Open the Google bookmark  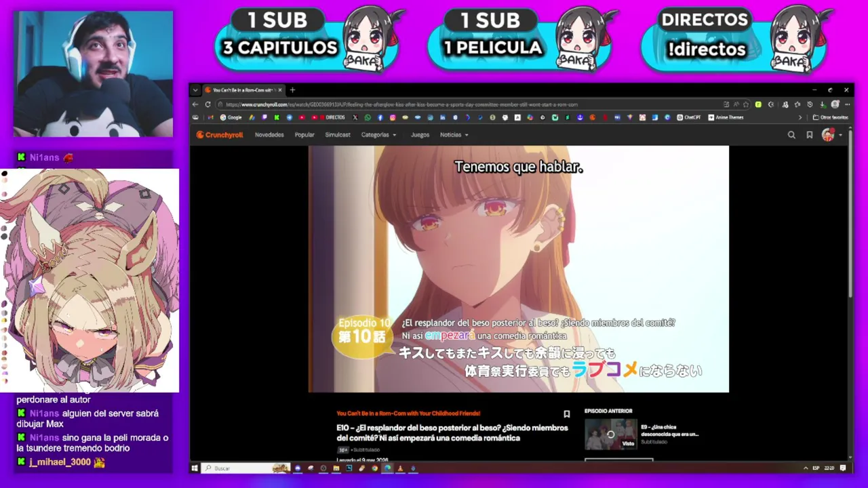tap(231, 117)
